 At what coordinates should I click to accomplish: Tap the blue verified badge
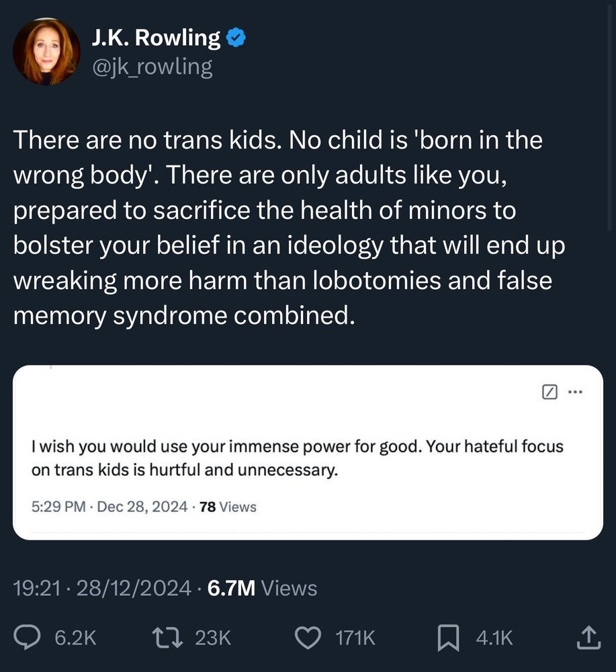pyautogui.click(x=236, y=38)
